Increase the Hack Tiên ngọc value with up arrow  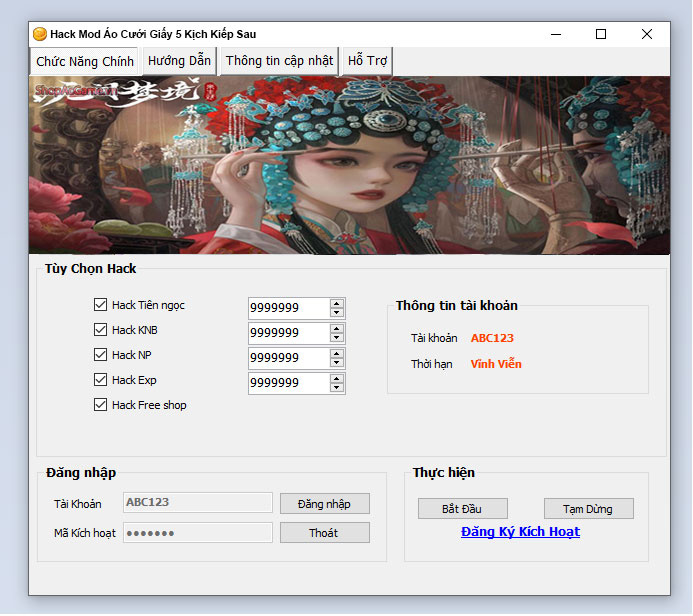point(337,304)
